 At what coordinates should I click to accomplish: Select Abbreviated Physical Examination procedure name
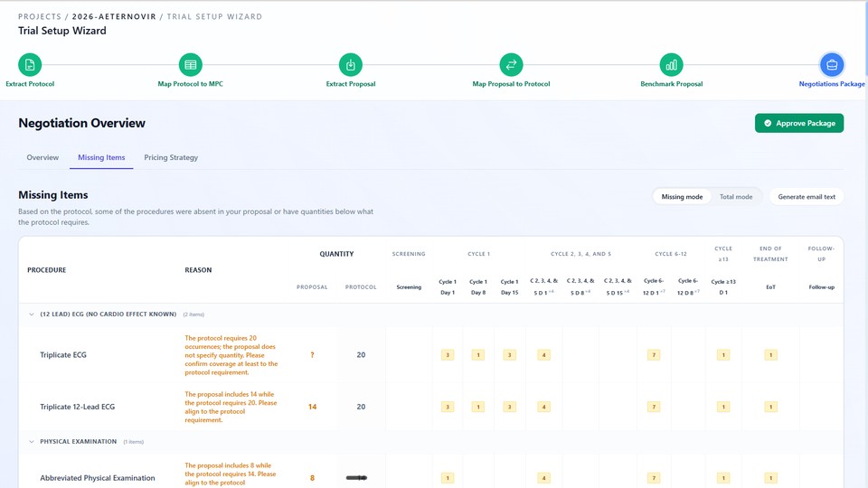pos(98,478)
